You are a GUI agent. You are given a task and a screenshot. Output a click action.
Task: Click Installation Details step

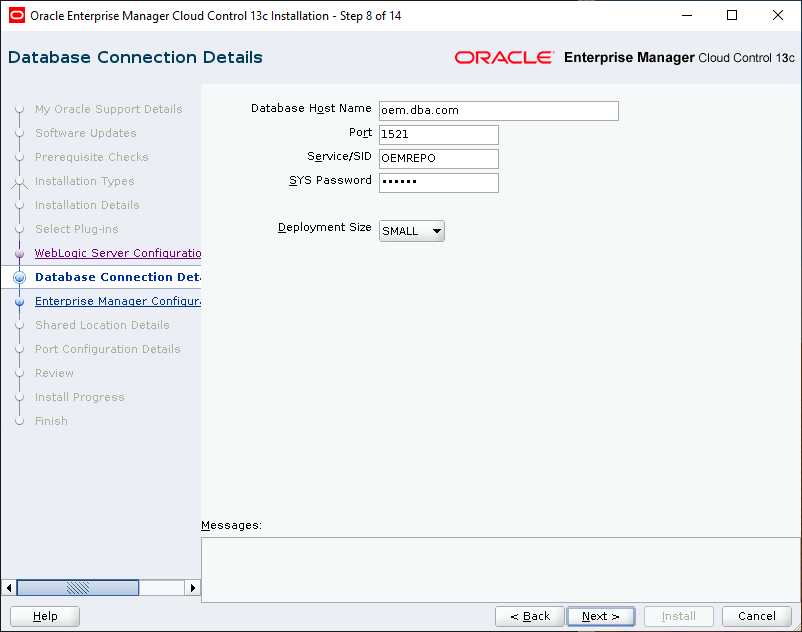point(87,205)
